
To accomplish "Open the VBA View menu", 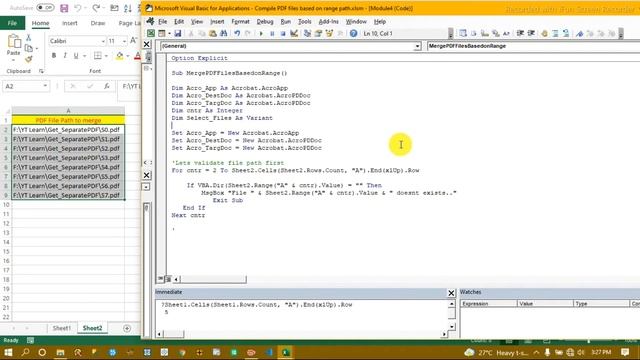I will point(197,22).
